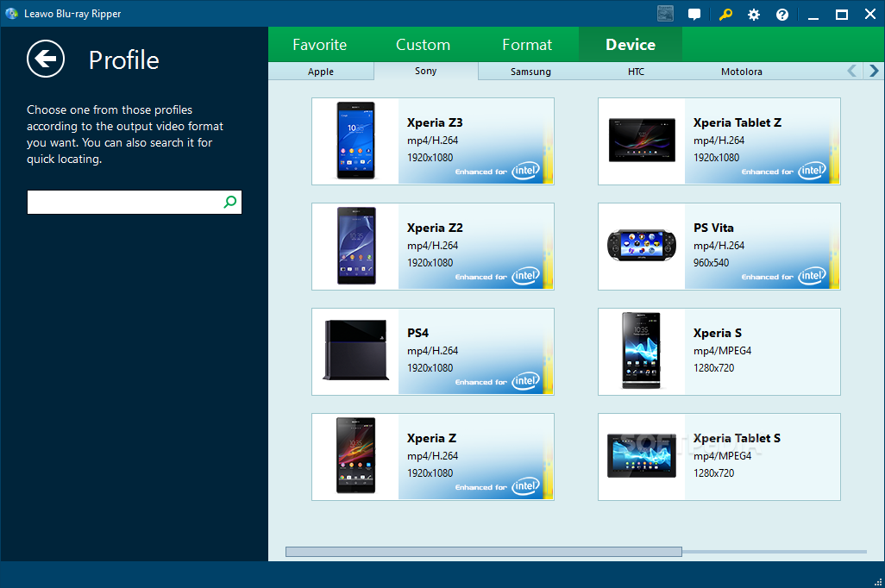Click the Xperia Z phone thumbnail

point(355,455)
